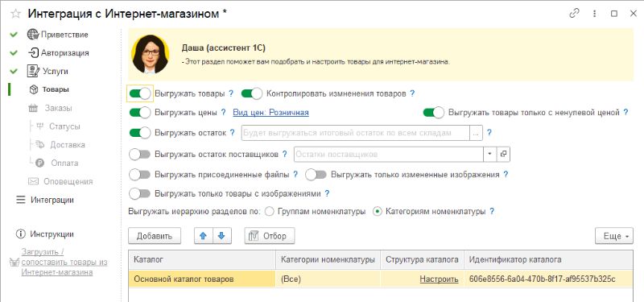Viewport: 644px width, 302px height.
Task: Click Добавить button
Action: (154, 236)
